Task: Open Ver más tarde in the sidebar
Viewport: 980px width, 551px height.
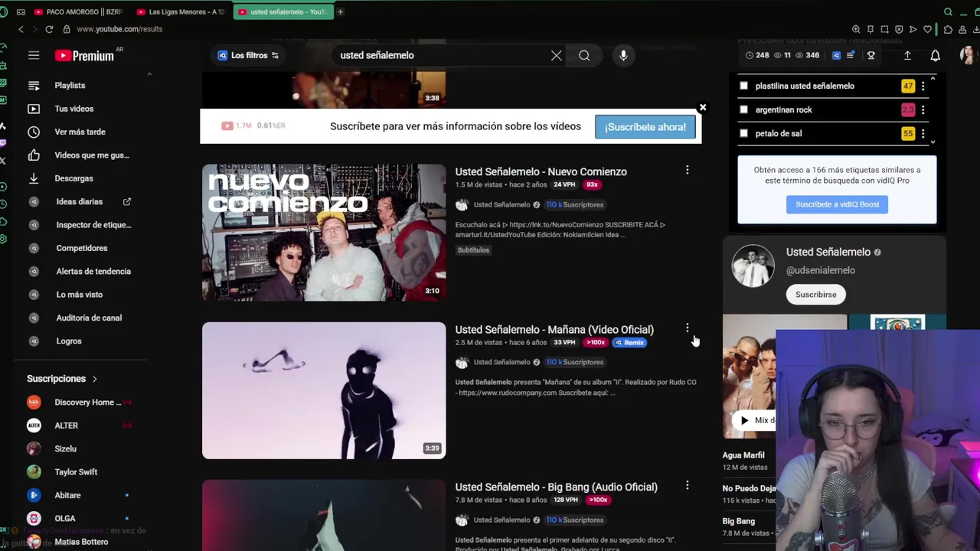Action: [x=80, y=132]
